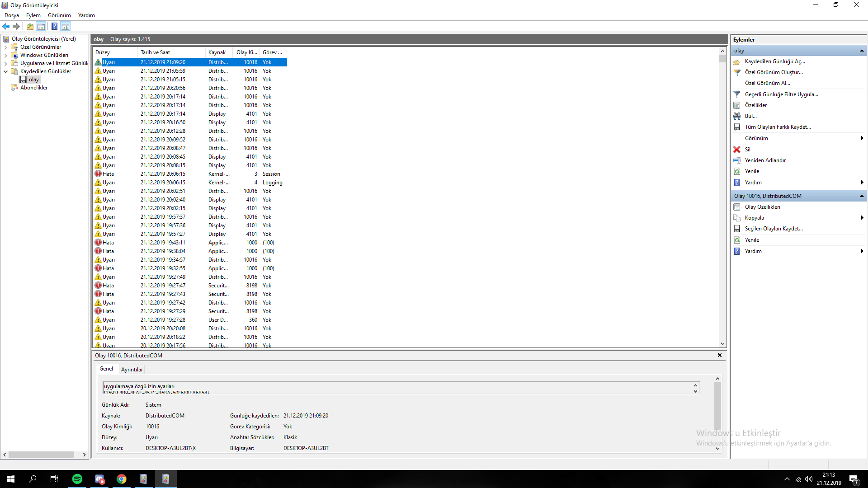Sort events by Tarih ve Saat column header
The height and width of the screenshot is (488, 868).
[x=155, y=52]
